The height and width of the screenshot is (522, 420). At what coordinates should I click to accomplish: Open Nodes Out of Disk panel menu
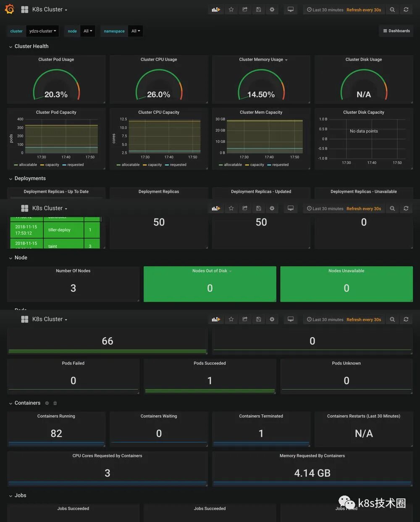pos(212,271)
